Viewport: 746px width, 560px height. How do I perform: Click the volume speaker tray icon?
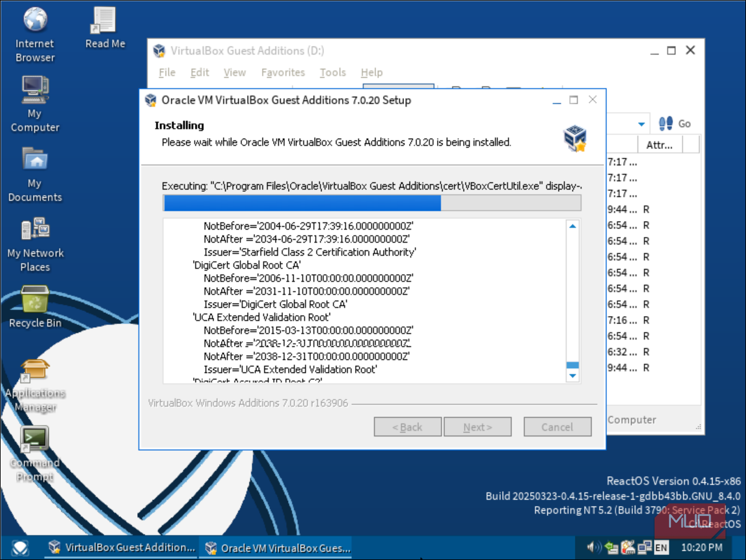pos(593,547)
